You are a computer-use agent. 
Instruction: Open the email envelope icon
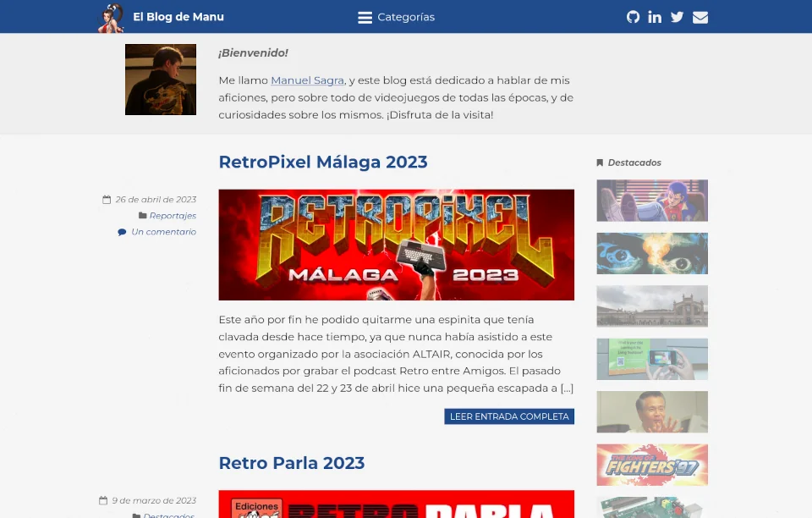click(700, 16)
